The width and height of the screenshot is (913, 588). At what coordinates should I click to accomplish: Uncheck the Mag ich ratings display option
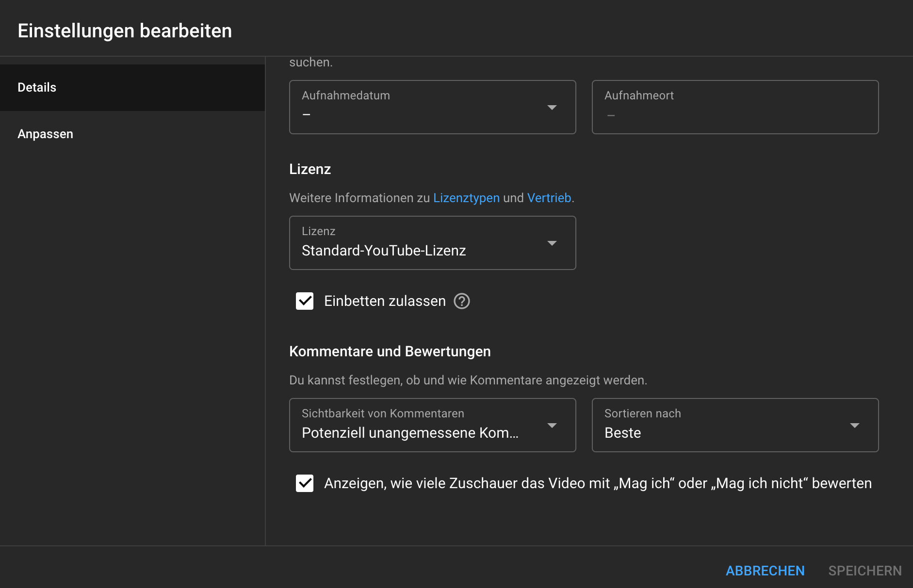click(x=305, y=483)
